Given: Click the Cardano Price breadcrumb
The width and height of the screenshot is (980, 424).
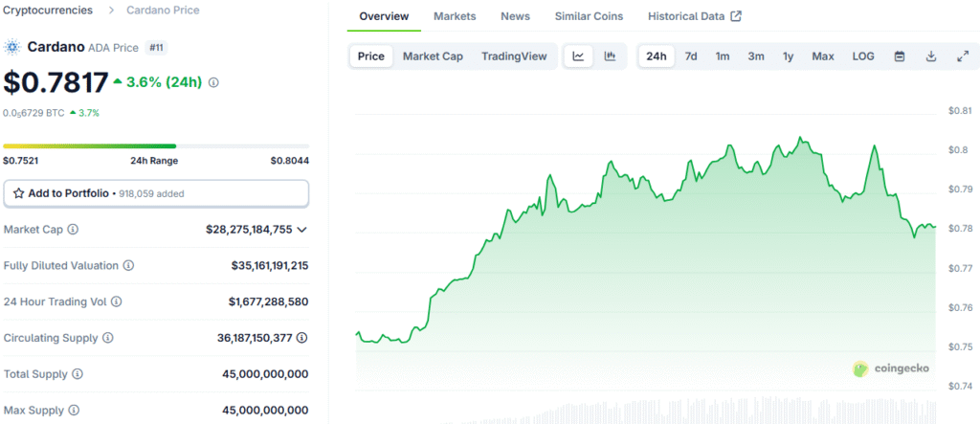Looking at the screenshot, I should point(163,11).
